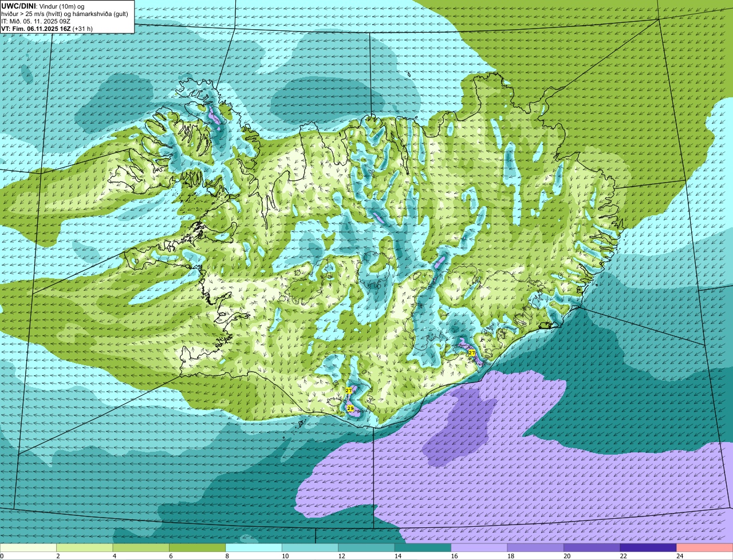Click the 16–18 m/s light purple swatch
The image size is (733, 560).
point(479,547)
